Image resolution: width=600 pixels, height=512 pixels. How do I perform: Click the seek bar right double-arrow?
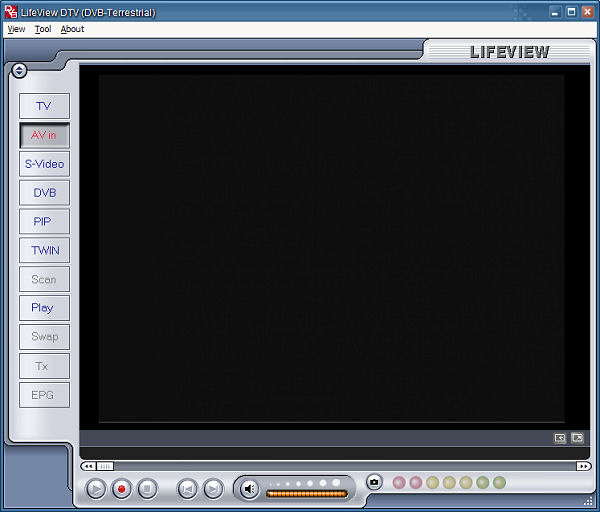583,466
